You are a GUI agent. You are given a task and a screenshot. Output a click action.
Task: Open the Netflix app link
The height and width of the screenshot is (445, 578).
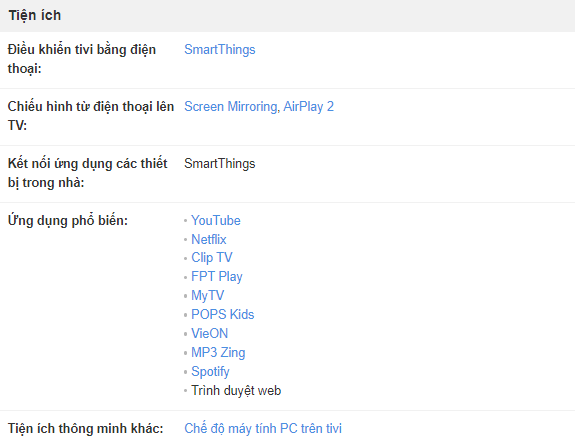click(x=209, y=239)
